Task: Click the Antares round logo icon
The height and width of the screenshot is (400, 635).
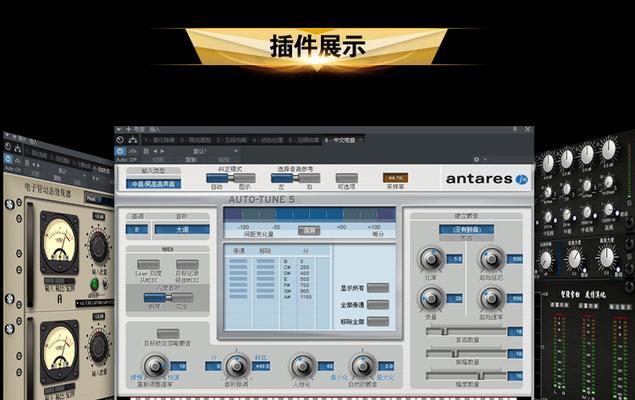Action: (x=522, y=179)
